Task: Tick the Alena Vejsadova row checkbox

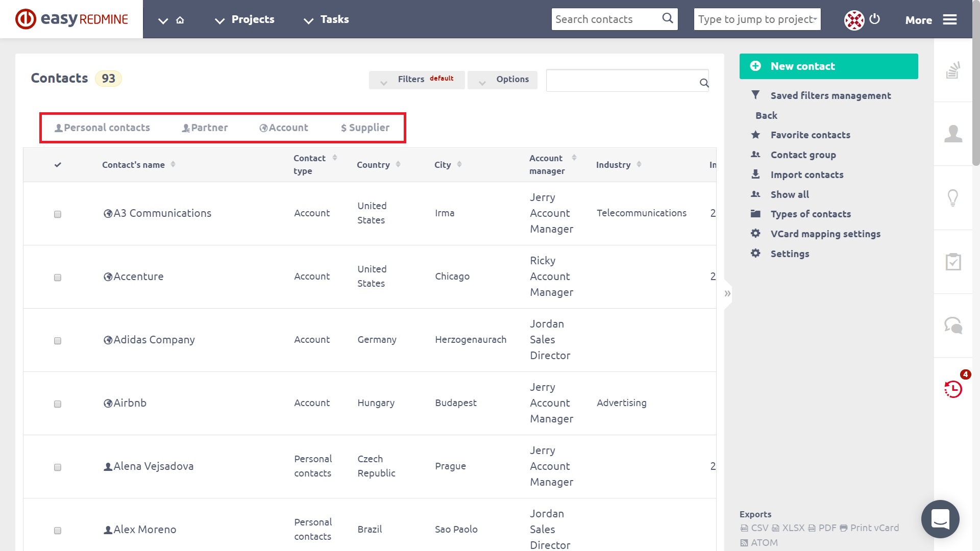Action: point(58,467)
